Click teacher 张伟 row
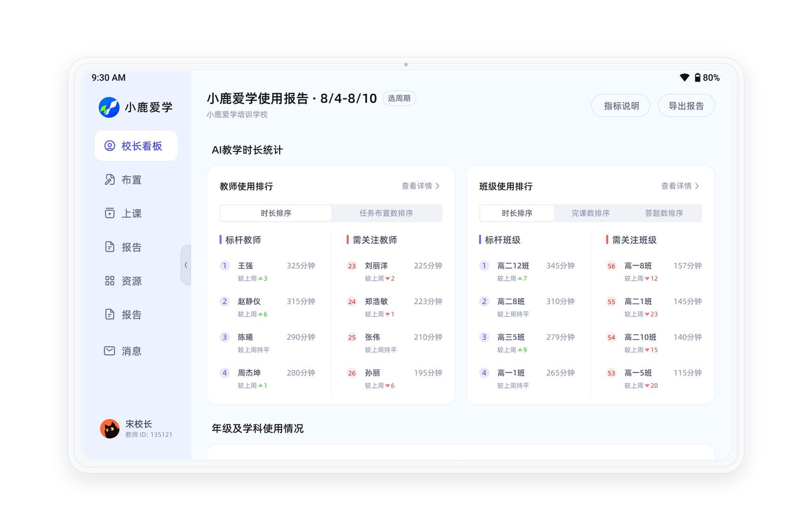 395,343
